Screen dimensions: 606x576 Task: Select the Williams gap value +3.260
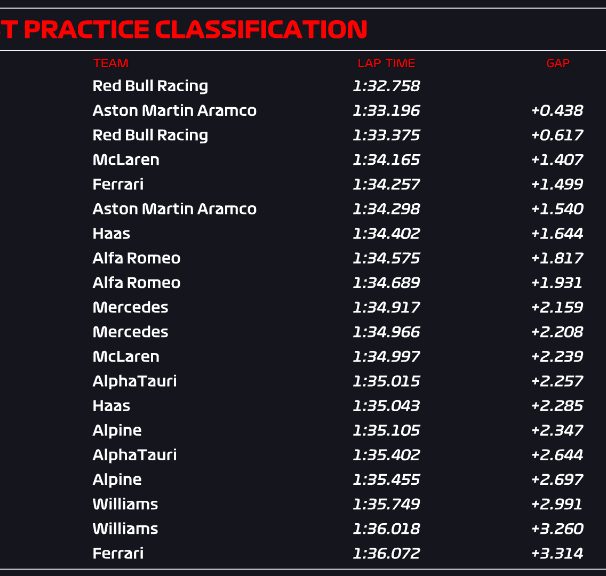(x=557, y=529)
